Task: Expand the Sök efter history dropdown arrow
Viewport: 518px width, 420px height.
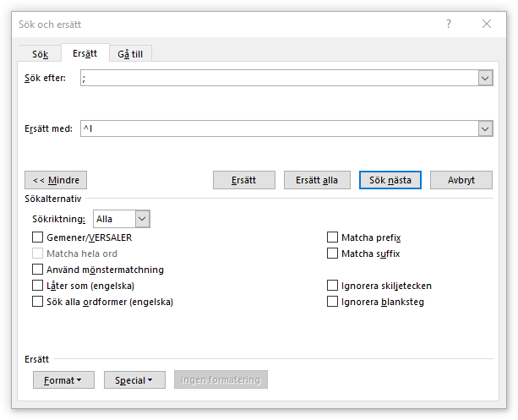Action: click(x=485, y=78)
